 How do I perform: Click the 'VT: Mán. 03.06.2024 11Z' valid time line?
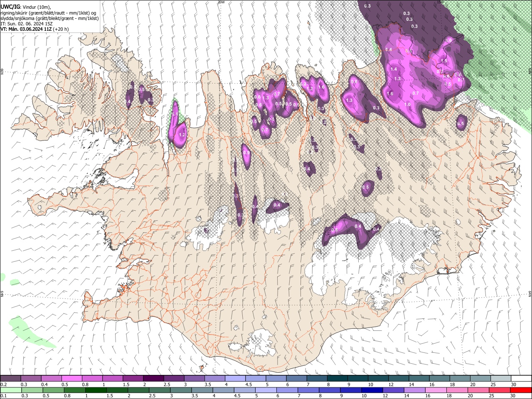point(26,29)
